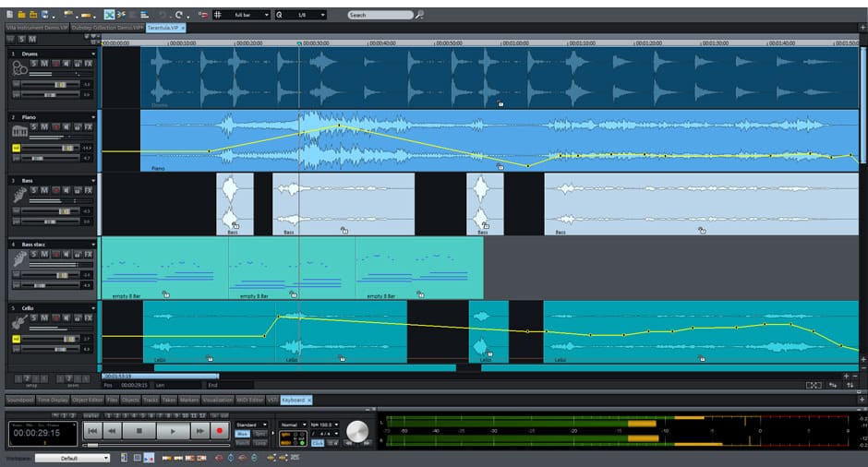Open the Soundpool tab

(19, 400)
